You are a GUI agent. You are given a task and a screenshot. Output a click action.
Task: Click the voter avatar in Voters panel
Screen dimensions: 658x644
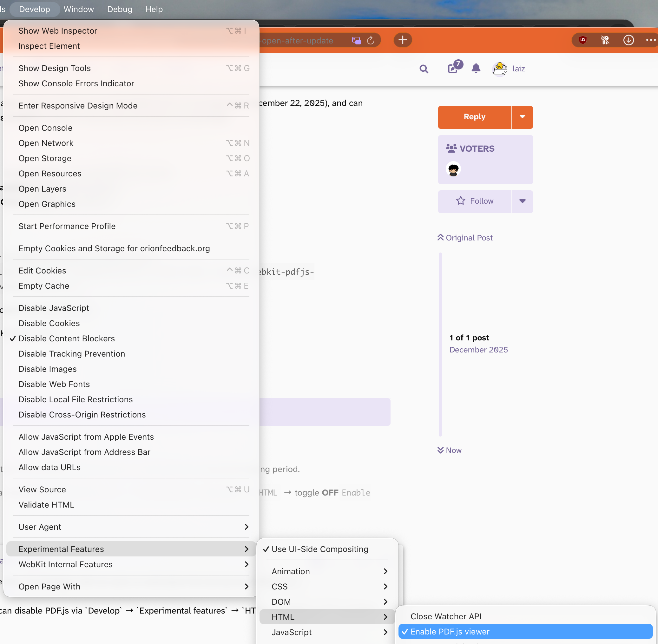(453, 169)
